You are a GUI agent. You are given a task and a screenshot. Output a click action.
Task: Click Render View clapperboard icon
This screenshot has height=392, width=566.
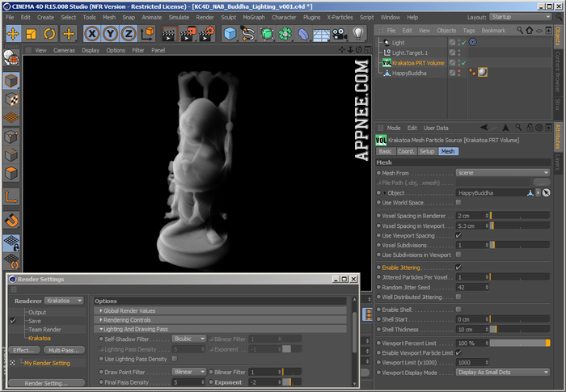[170, 34]
